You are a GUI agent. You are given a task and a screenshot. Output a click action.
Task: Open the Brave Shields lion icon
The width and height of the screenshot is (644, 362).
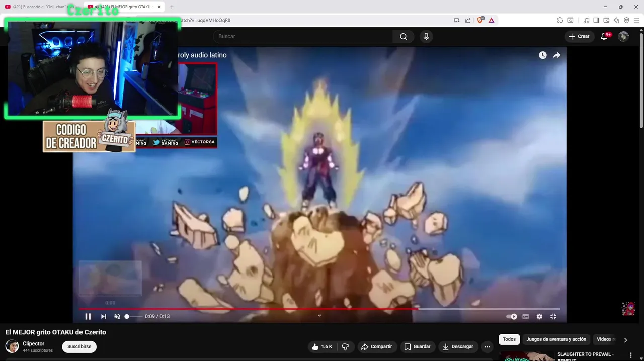click(480, 20)
